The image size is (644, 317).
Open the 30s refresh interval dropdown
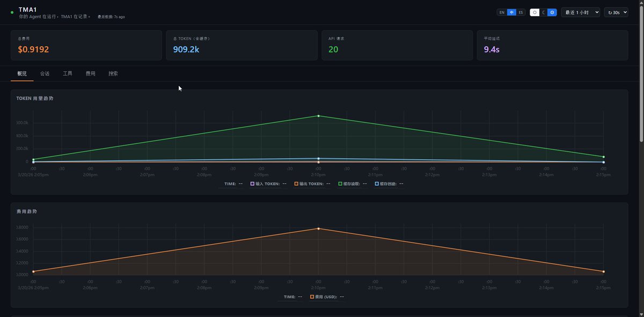pyautogui.click(x=616, y=12)
